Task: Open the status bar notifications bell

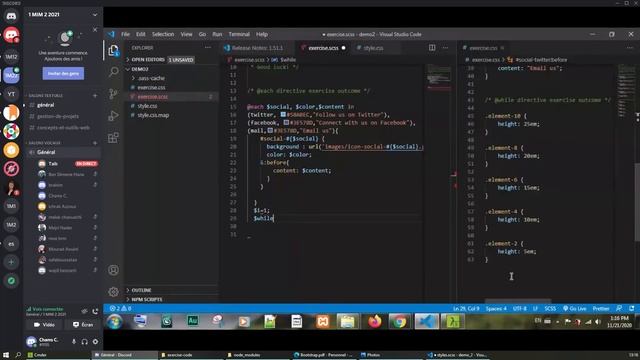Action: pyautogui.click(x=631, y=308)
